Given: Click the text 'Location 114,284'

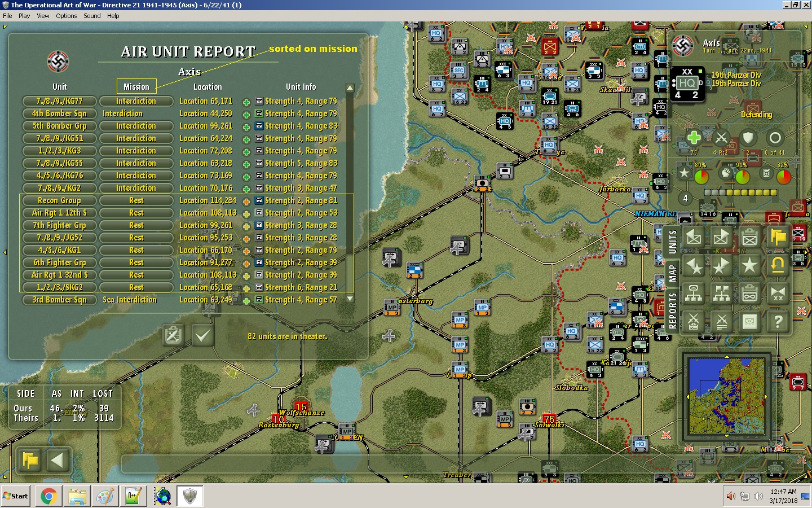Looking at the screenshot, I should tap(208, 200).
